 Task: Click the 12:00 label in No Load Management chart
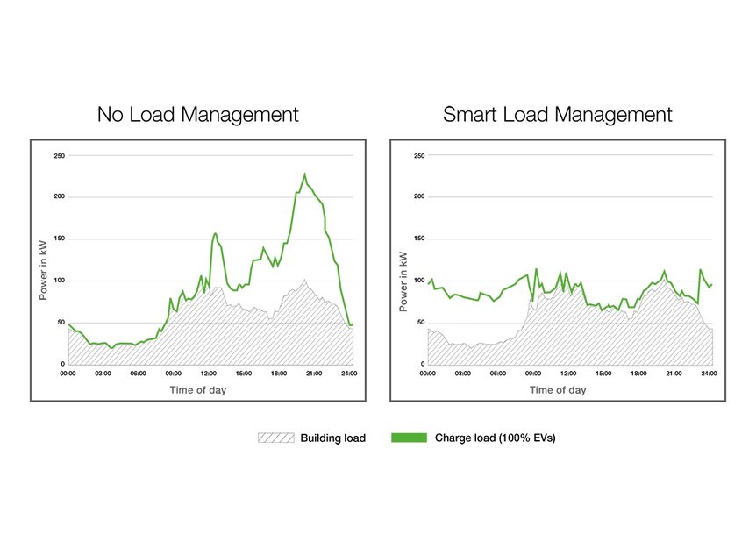tap(209, 374)
